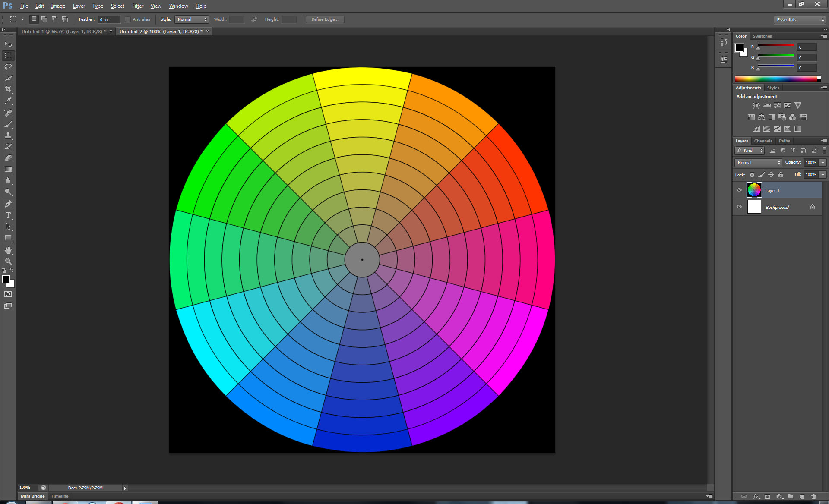Screen dimensions: 829x504
Task: Expand the Styles panel tab
Action: click(773, 88)
